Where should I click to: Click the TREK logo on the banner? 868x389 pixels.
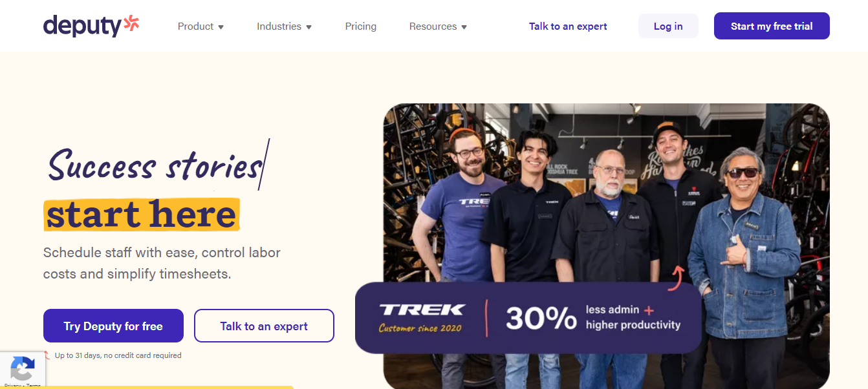point(422,310)
